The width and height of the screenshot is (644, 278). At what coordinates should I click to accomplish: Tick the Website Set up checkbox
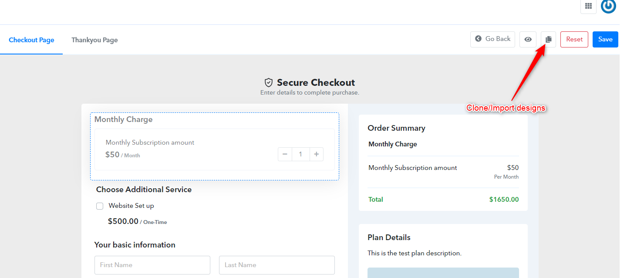click(x=100, y=206)
